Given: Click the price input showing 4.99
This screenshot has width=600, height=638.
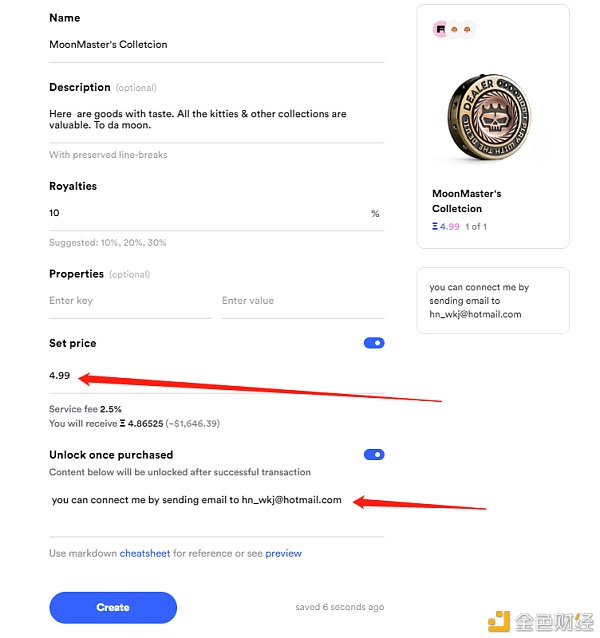Looking at the screenshot, I should tap(217, 376).
